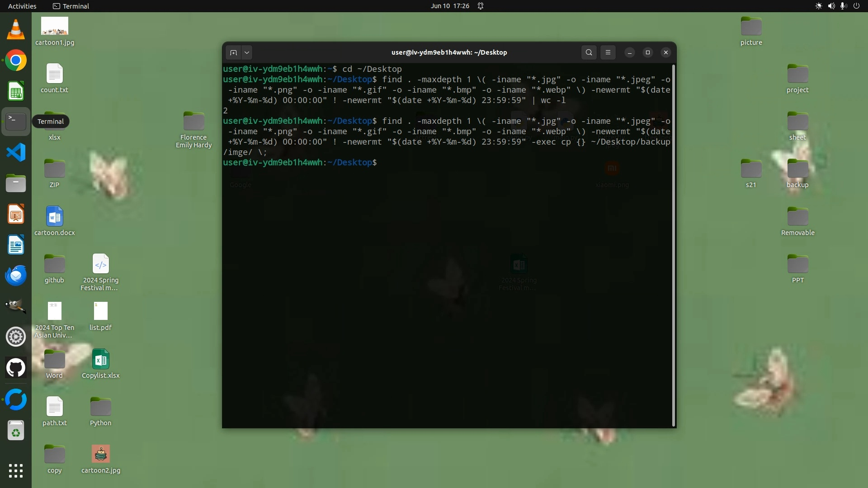Open Trash from dock
The image size is (868, 488).
click(16, 431)
